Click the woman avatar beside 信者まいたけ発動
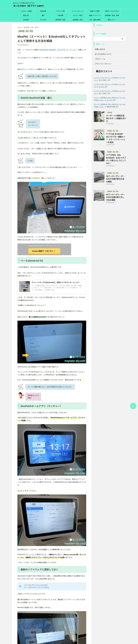 21,396
